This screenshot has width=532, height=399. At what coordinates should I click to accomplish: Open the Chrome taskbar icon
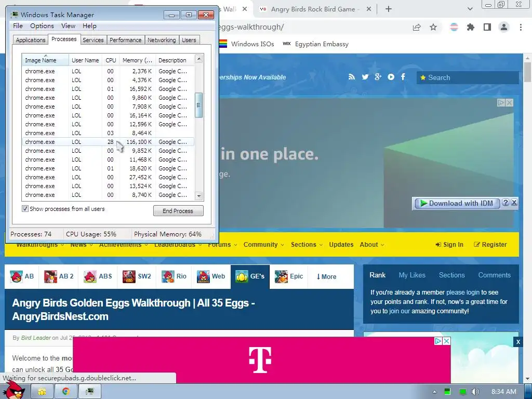pos(66,392)
